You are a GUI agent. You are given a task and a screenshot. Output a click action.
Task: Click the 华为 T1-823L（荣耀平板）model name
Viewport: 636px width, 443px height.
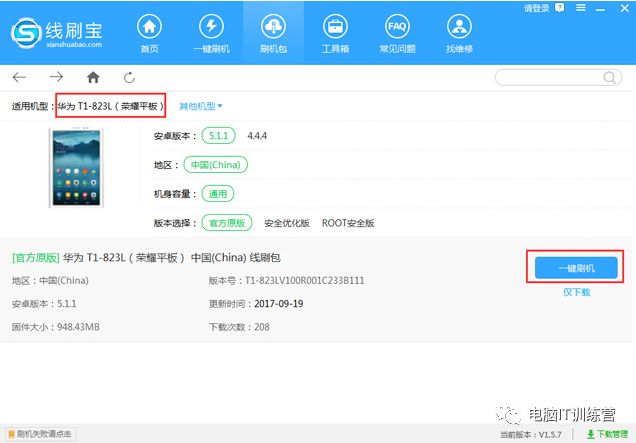111,106
